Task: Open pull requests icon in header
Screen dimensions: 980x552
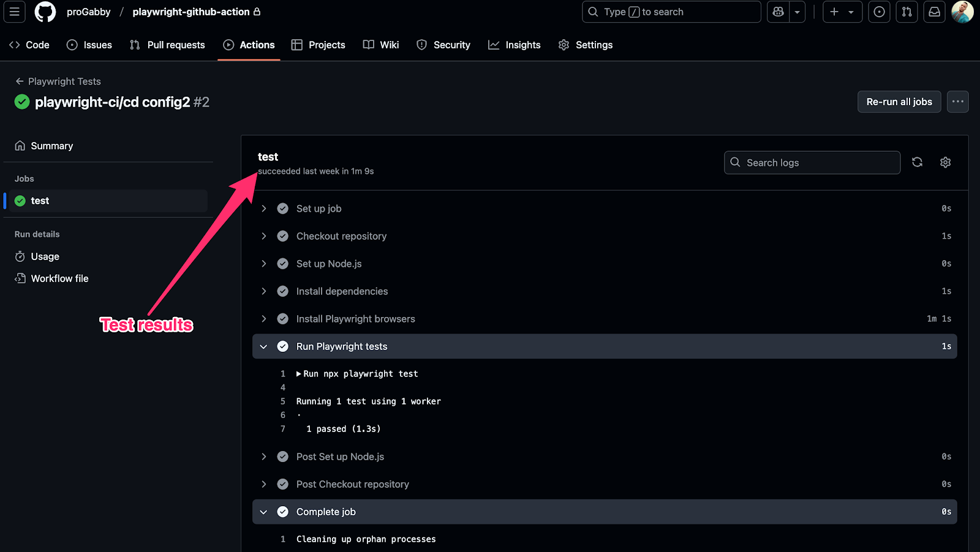Action: point(907,12)
